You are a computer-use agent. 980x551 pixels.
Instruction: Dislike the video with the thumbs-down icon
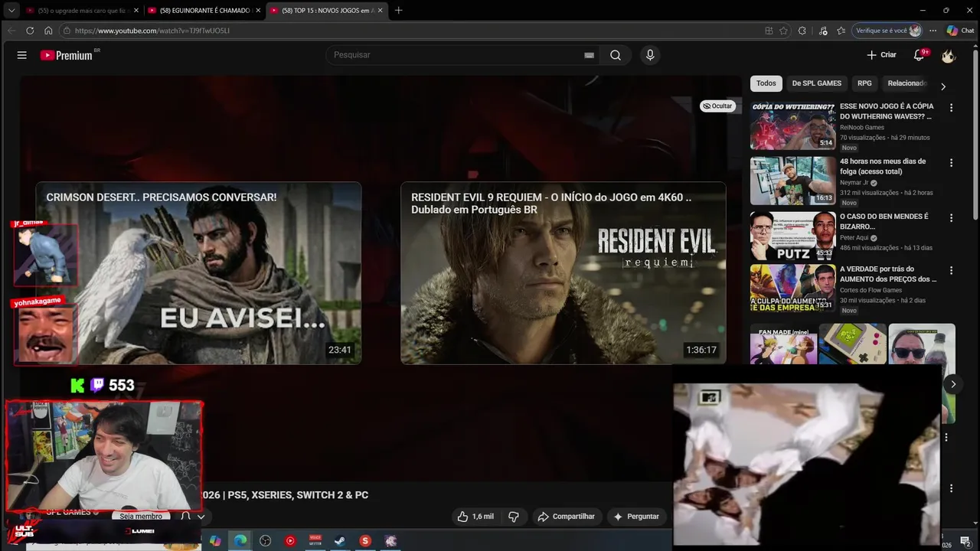(x=514, y=517)
